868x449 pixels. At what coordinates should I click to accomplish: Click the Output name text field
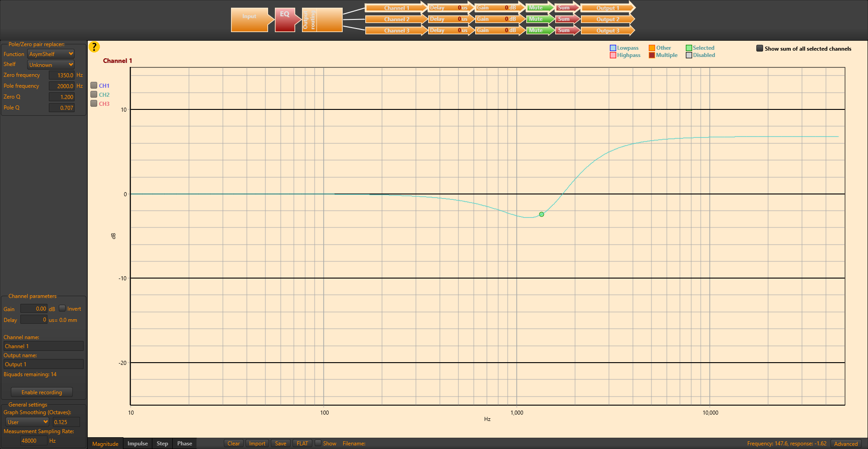43,364
